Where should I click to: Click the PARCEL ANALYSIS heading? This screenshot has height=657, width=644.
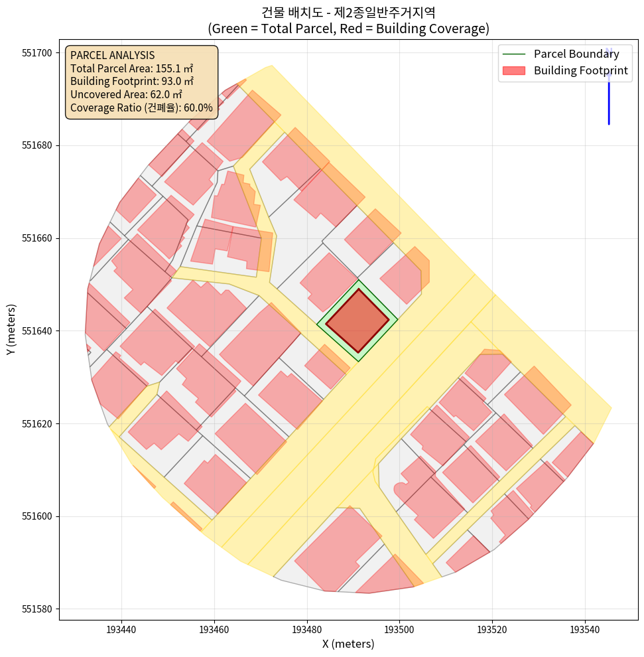[112, 55]
